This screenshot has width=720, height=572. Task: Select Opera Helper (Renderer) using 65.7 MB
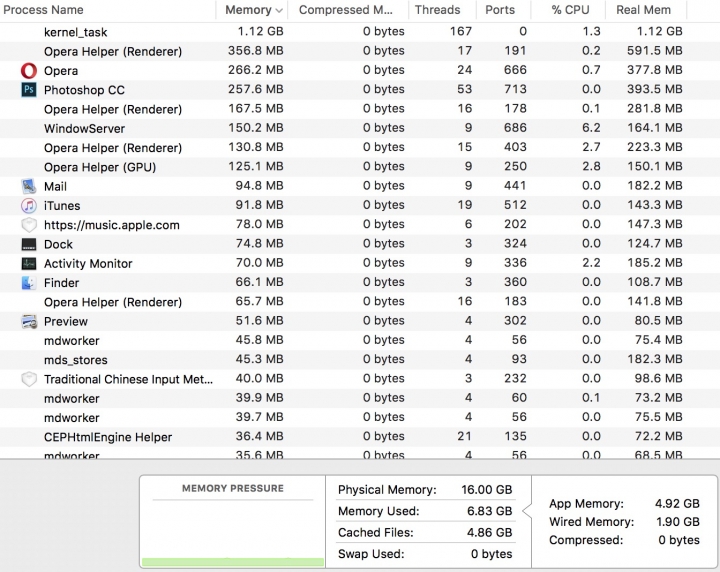360,302
